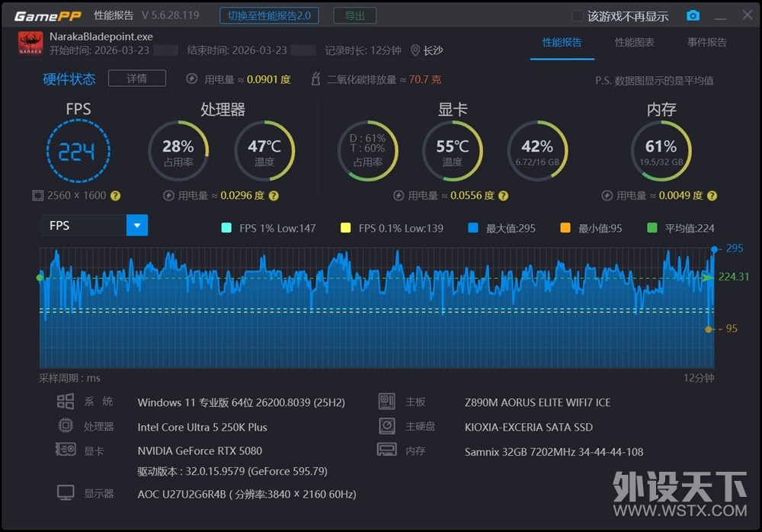Click the green 平均值:224 color swatch
This screenshot has width=762, height=532.
[650, 227]
